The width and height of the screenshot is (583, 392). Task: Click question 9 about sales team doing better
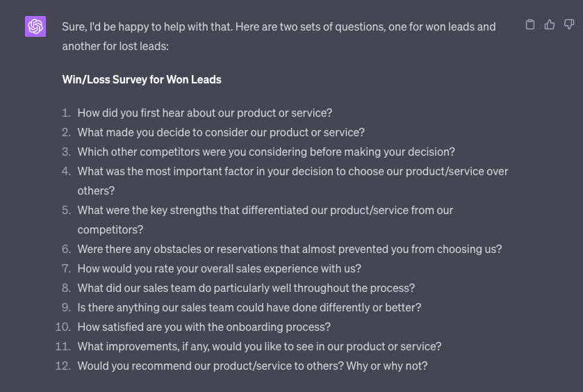pyautogui.click(x=249, y=307)
